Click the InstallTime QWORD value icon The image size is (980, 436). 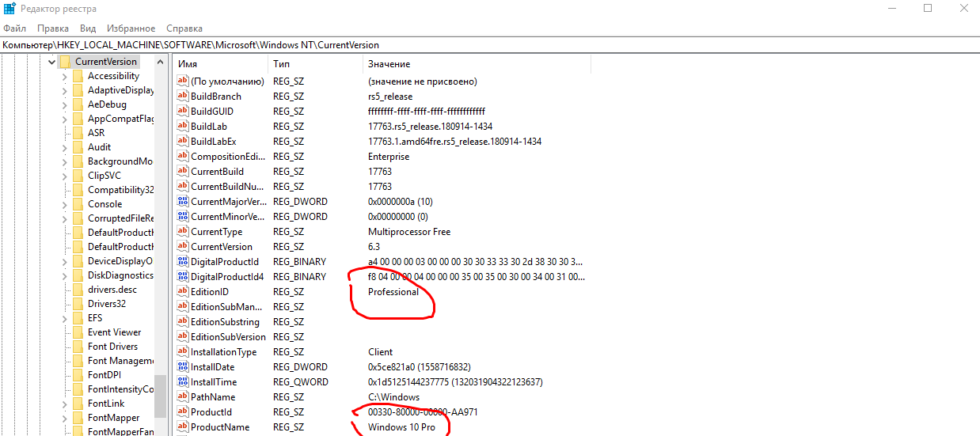[183, 382]
